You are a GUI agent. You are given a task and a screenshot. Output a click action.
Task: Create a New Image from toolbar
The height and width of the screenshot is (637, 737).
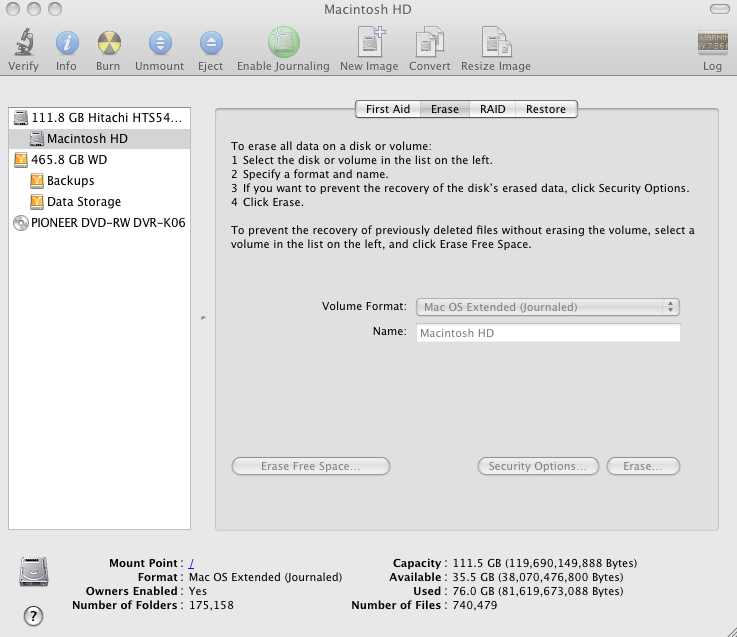[371, 42]
